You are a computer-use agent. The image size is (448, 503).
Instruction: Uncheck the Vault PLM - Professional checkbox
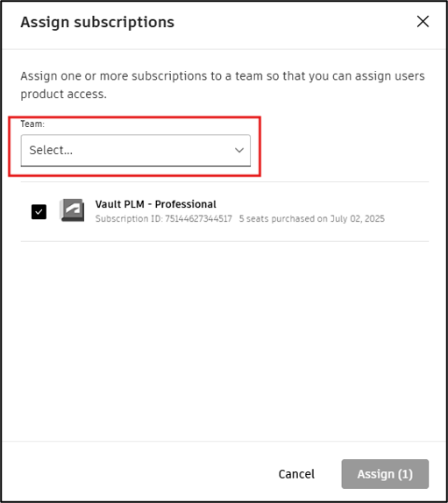[39, 212]
